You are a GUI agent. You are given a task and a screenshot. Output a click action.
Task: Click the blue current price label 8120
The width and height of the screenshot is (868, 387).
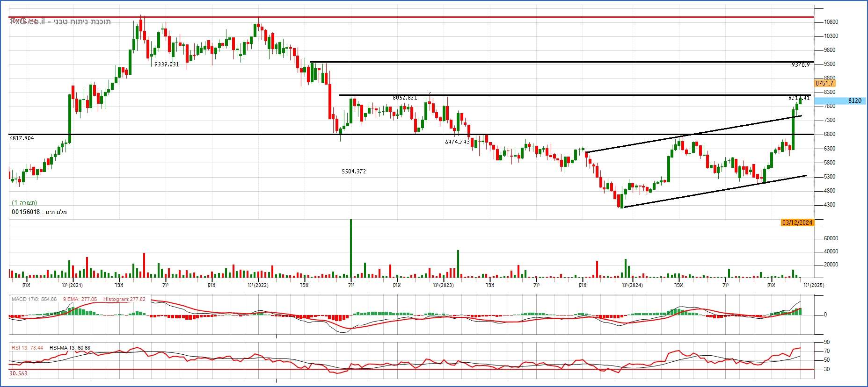point(840,100)
